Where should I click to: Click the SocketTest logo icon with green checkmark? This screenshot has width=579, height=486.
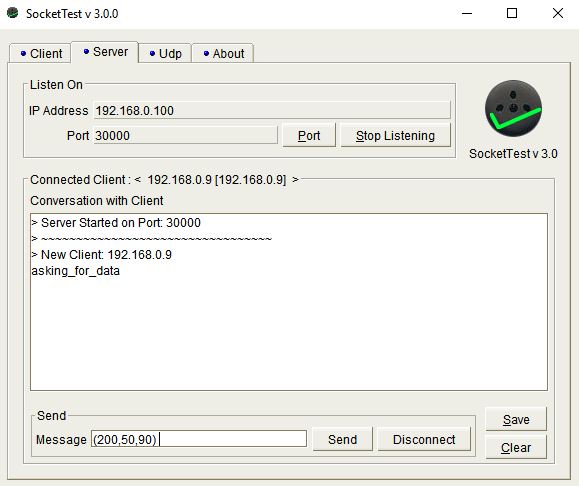(513, 108)
